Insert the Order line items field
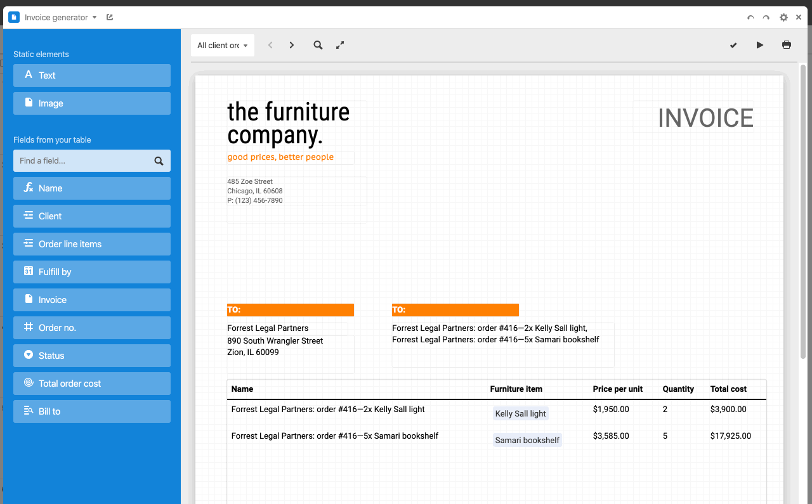 92,244
